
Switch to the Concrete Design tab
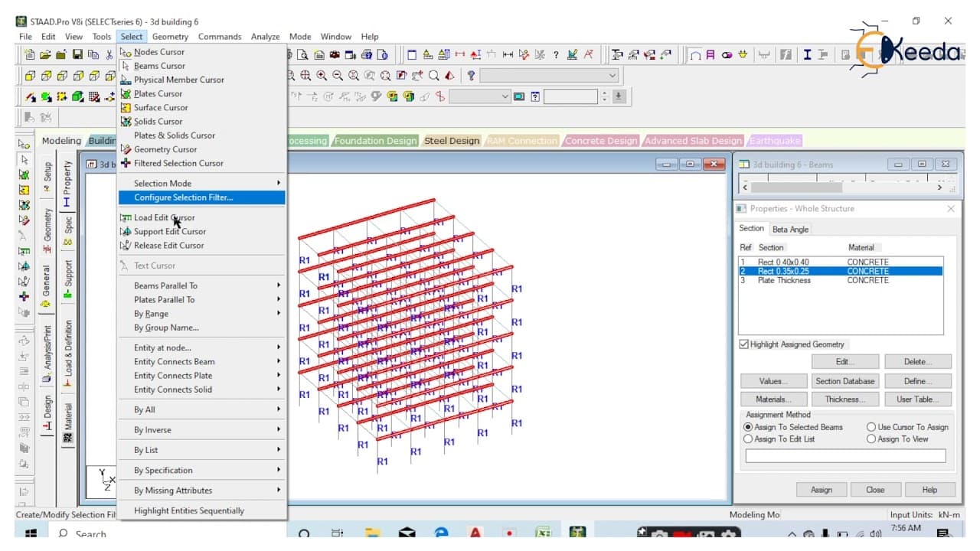click(x=601, y=141)
